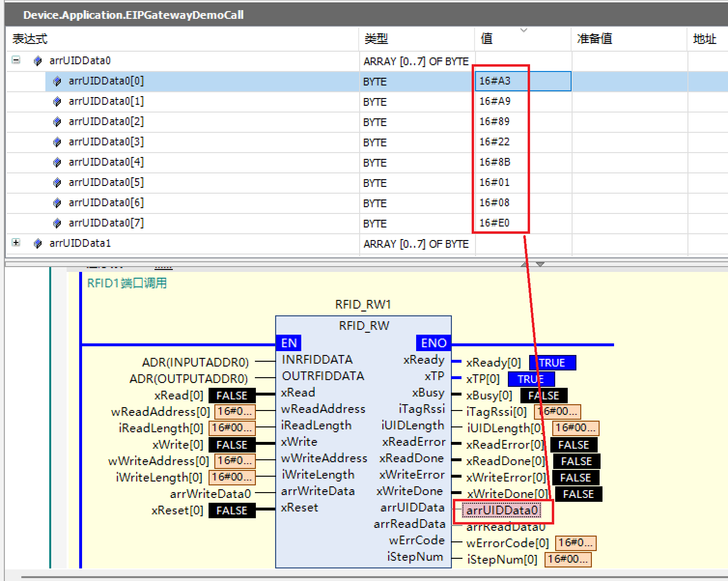This screenshot has height=581, width=728.
Task: Click the variable icon next to arrUIDData0[3]
Action: [57, 142]
